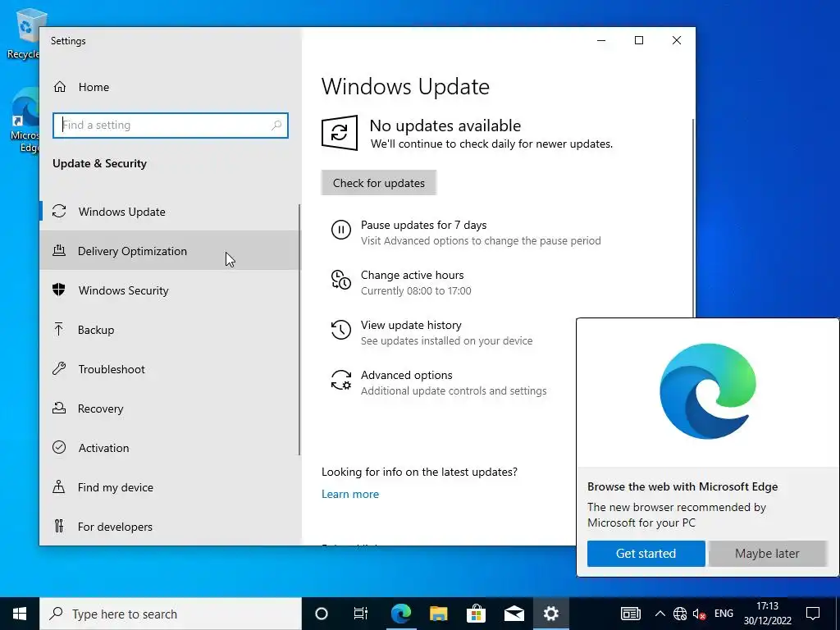The image size is (840, 630).
Task: Open the Mail app from the taskbar
Action: click(x=514, y=614)
